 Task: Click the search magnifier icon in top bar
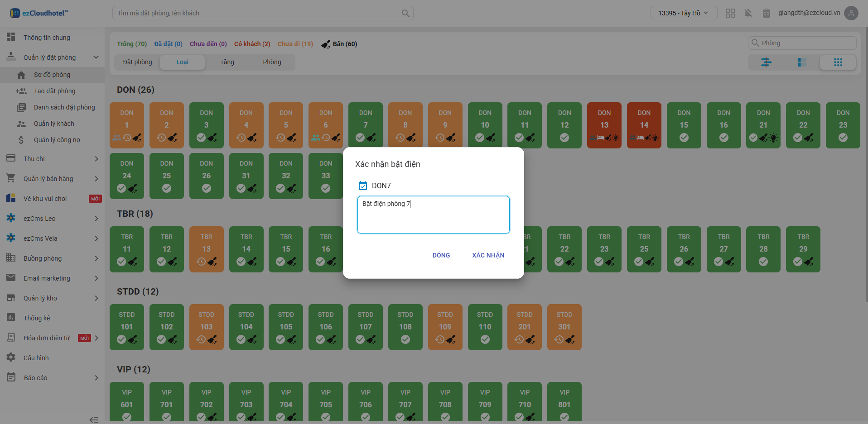[405, 14]
